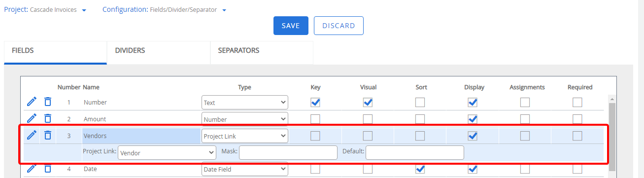Click the pencil icon for the Date row

point(32,169)
